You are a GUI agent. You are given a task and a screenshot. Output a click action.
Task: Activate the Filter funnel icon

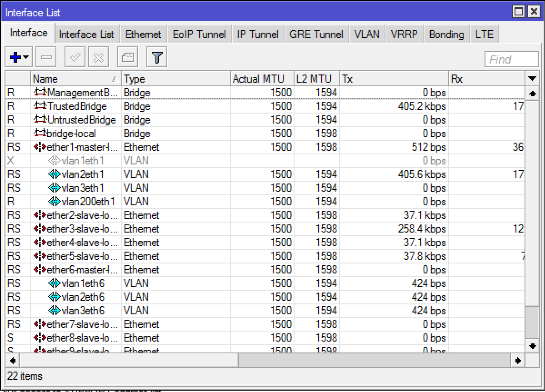click(156, 57)
